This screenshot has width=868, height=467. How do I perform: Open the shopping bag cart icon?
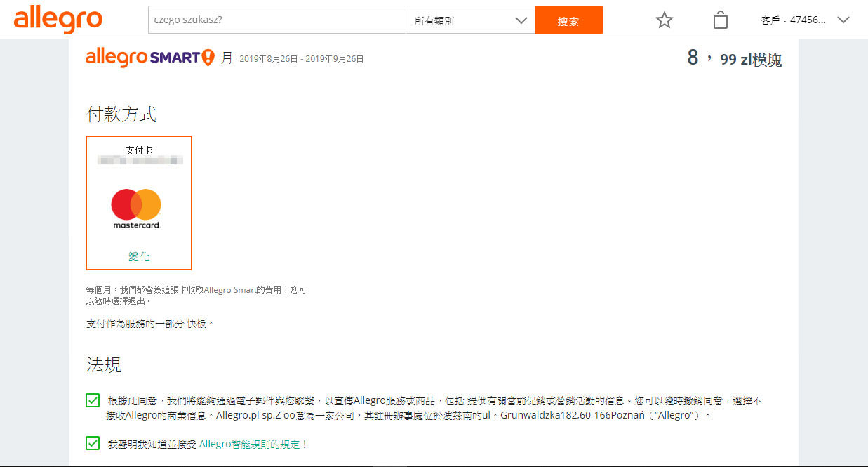(x=720, y=20)
